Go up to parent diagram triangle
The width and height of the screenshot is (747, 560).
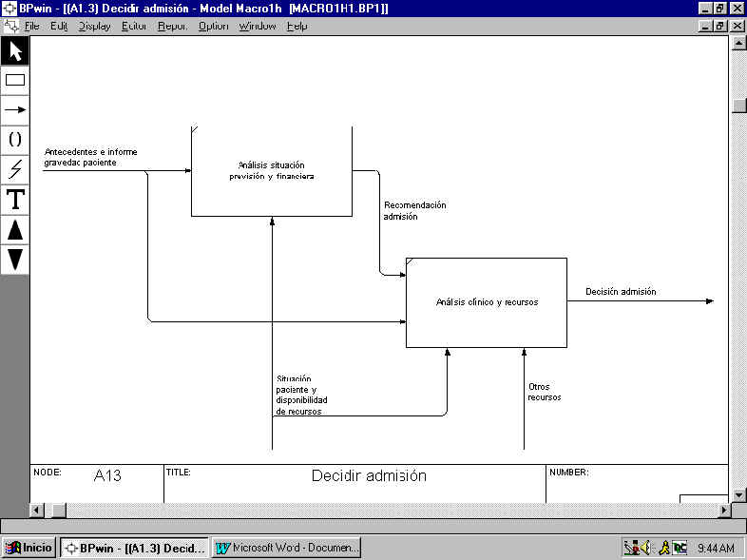(x=15, y=230)
